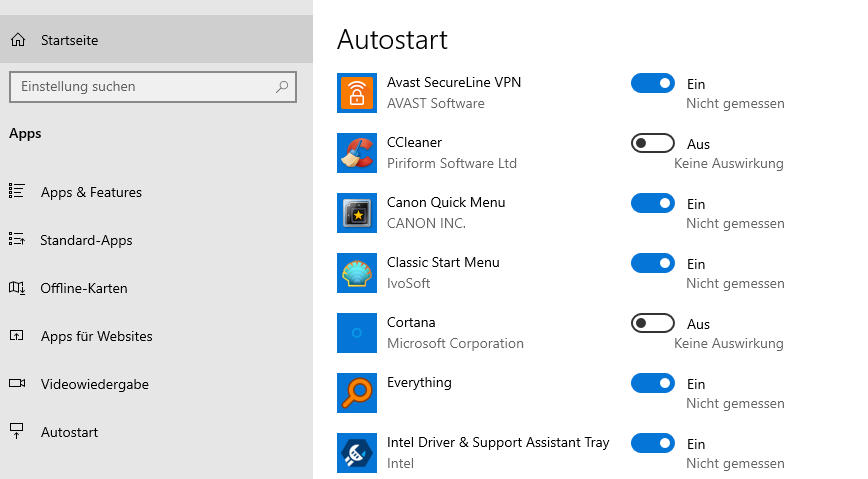Click the CCleaner app icon
The image size is (868, 479).
356,153
